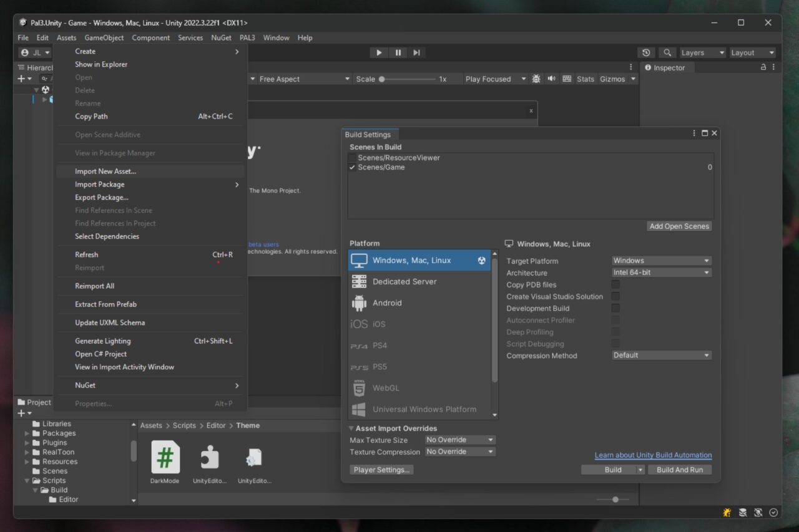Open the undo history icon
Screen dimensions: 799x532
(x=646, y=53)
